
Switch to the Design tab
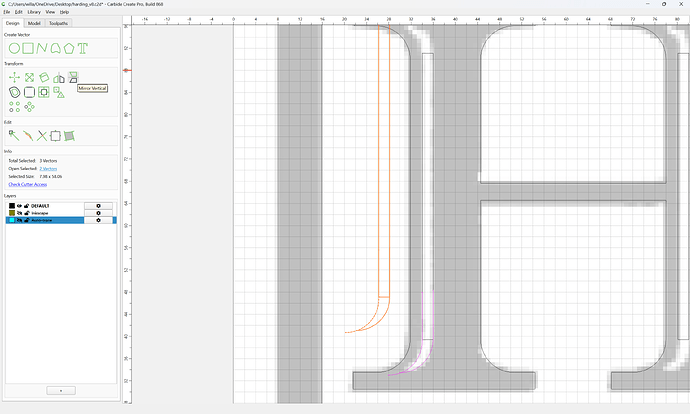point(13,23)
